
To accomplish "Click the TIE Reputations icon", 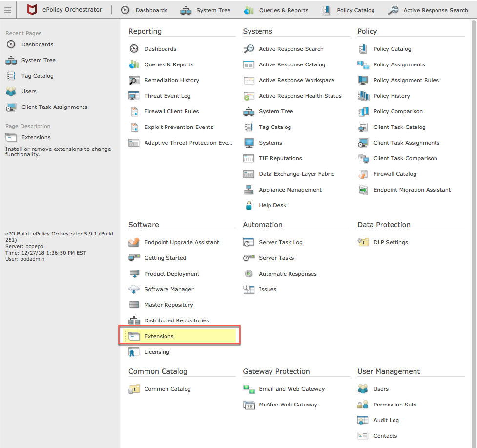I will click(249, 158).
